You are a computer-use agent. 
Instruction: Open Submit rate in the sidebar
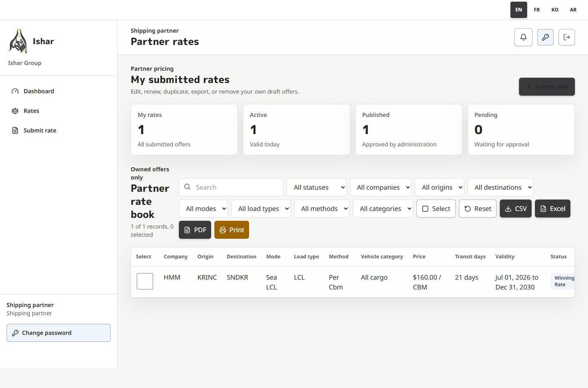58,130
